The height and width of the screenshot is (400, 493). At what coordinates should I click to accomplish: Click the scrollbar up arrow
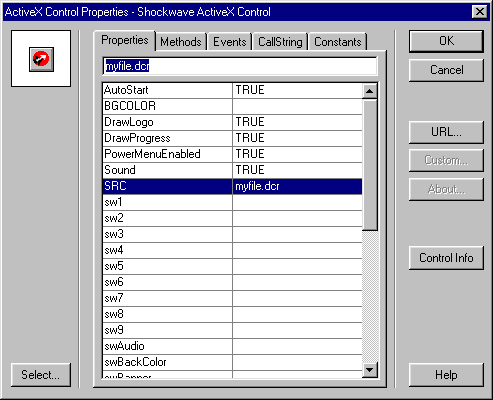370,91
